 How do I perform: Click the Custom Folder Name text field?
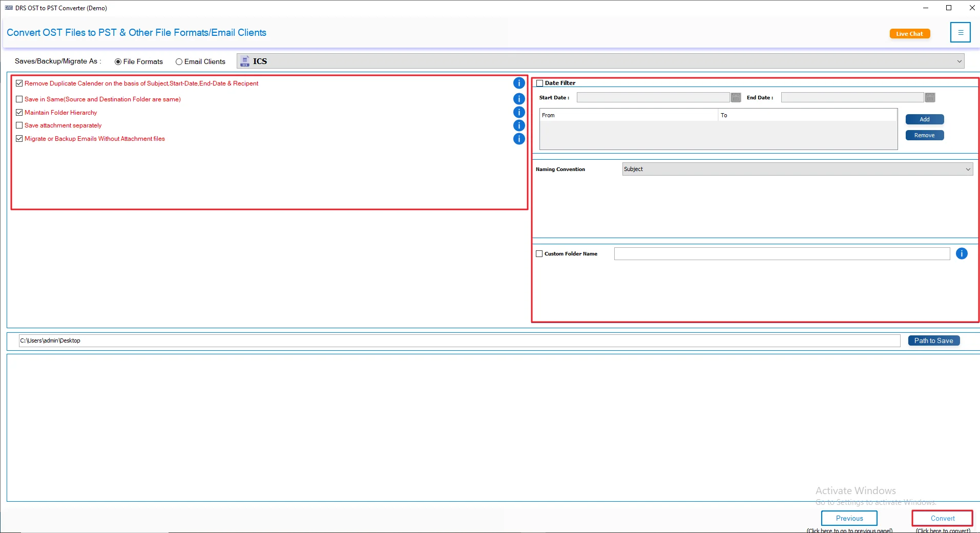click(782, 253)
